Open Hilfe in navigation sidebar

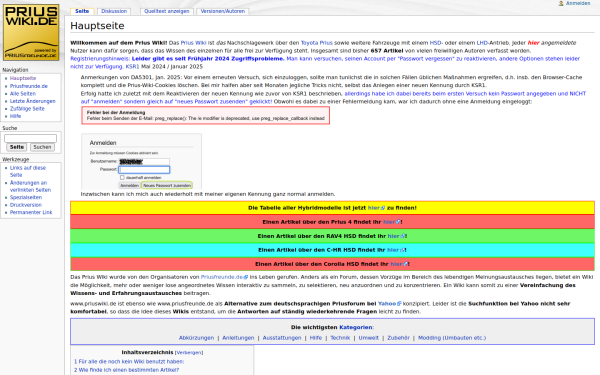pyautogui.click(x=15, y=116)
